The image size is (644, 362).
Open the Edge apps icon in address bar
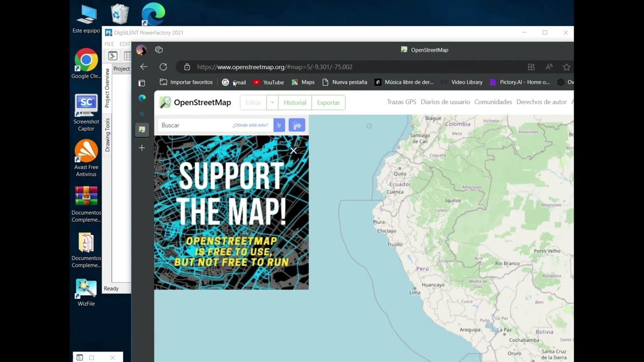(531, 67)
